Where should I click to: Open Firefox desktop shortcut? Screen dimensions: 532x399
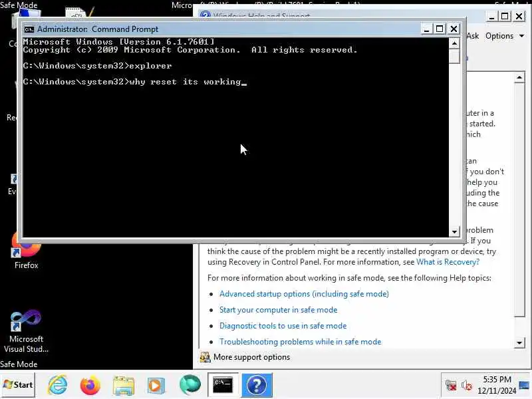tap(26, 251)
